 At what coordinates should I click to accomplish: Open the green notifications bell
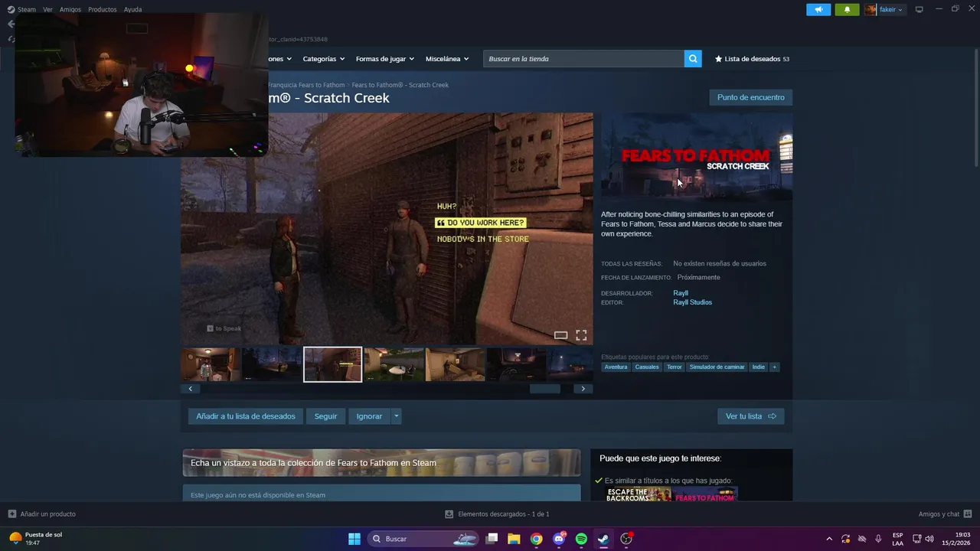(x=847, y=10)
